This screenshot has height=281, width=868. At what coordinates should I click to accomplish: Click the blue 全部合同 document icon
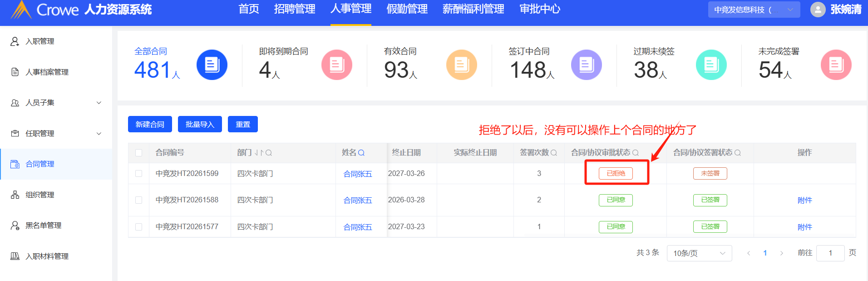212,65
